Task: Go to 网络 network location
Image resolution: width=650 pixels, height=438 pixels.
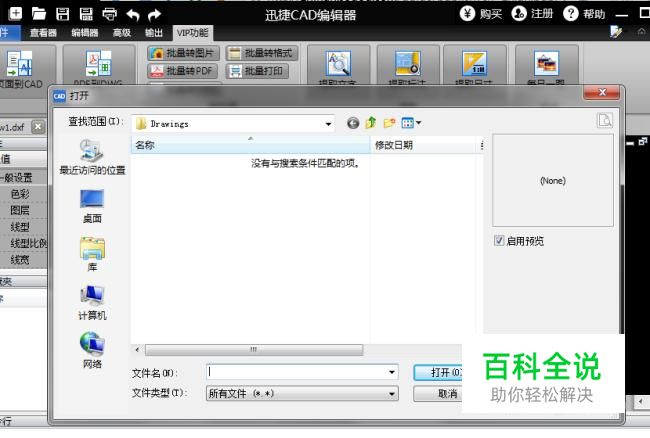Action: pos(92,351)
